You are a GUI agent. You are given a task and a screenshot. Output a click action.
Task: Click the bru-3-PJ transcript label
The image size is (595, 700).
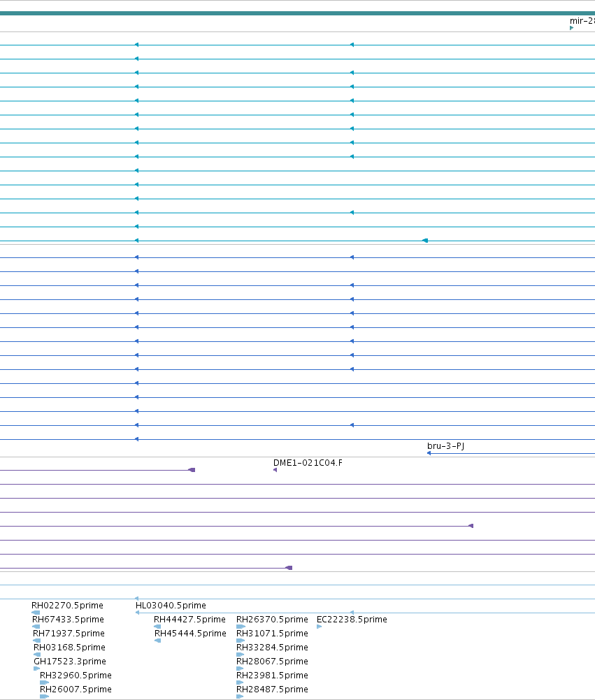(445, 446)
